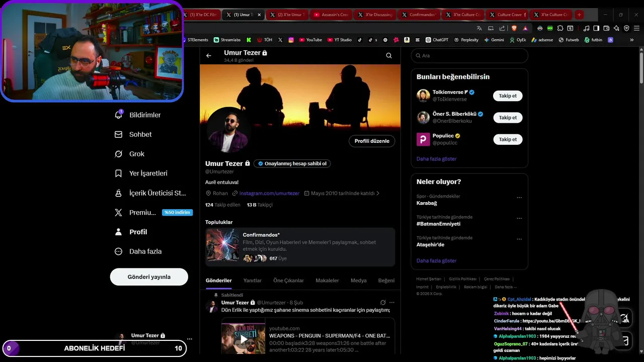Image resolution: width=644 pixels, height=362 pixels.
Task: Switch to Öne Çıkanlar tab
Action: click(x=289, y=281)
